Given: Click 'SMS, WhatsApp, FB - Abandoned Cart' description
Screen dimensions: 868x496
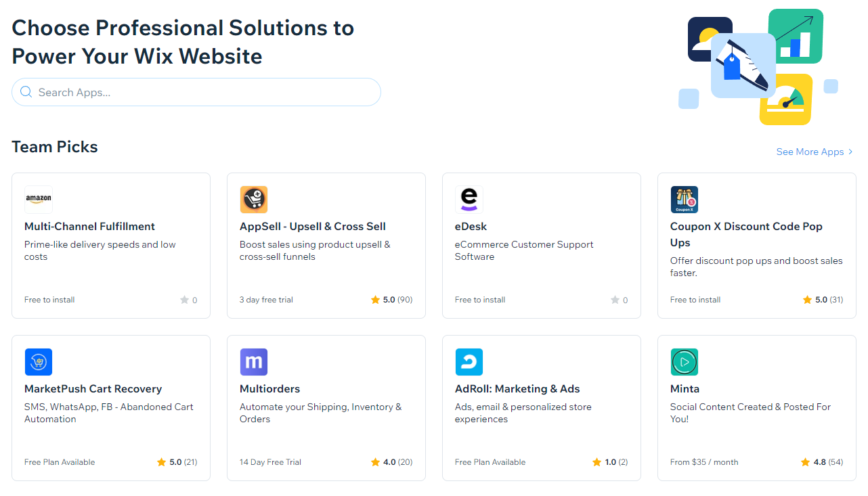Looking at the screenshot, I should [x=108, y=413].
